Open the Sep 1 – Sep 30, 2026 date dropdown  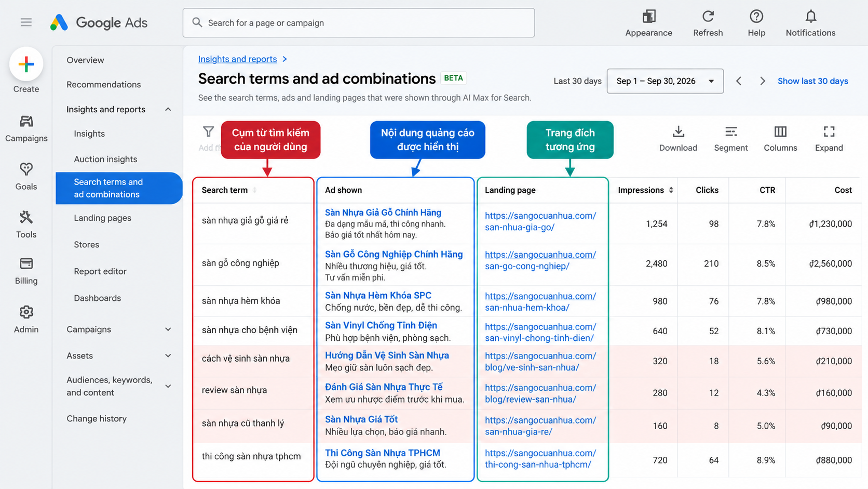point(665,81)
